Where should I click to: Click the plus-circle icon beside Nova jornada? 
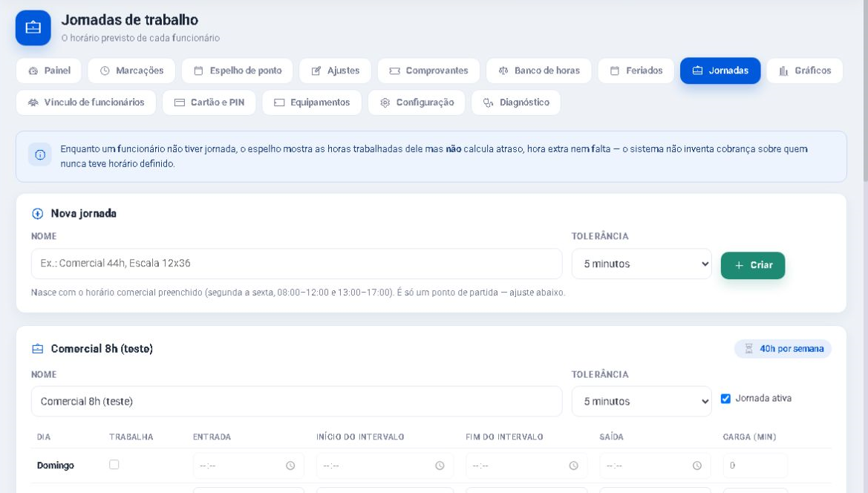(38, 214)
